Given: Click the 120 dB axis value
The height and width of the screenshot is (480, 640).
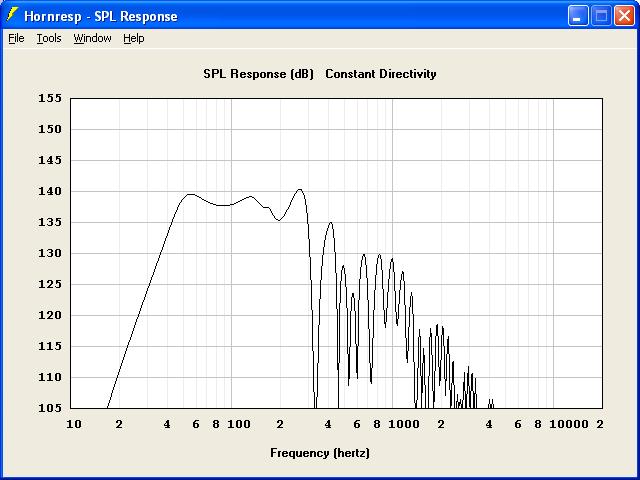Looking at the screenshot, I should [x=50, y=316].
